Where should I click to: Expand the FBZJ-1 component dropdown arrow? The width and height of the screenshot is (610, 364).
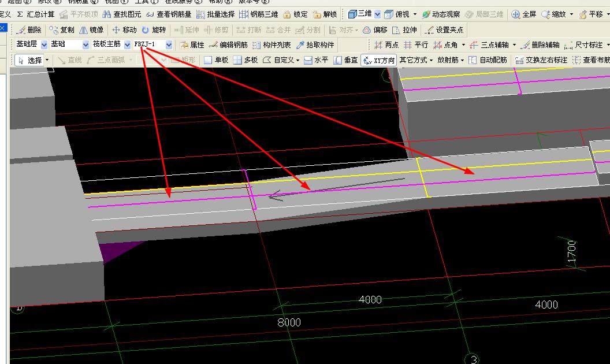[x=169, y=44]
